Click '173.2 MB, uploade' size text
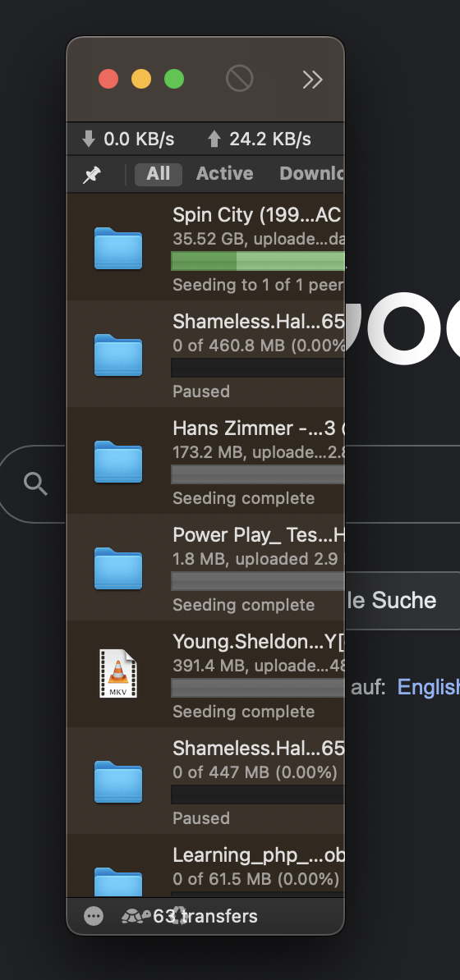460x980 pixels. coord(258,452)
